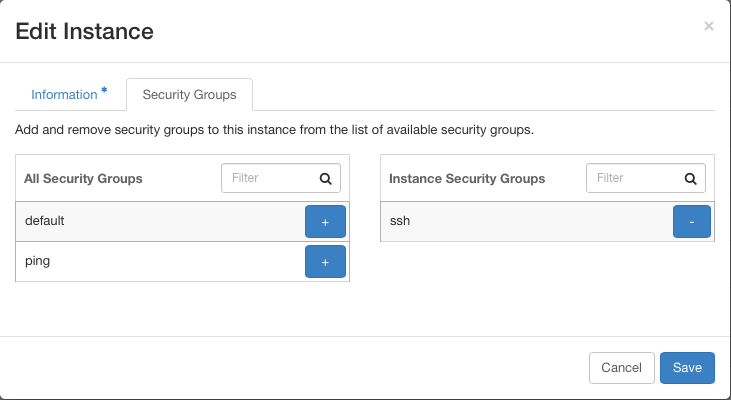Close the Edit Instance dialog with X
The height and width of the screenshot is (400, 731).
(709, 26)
